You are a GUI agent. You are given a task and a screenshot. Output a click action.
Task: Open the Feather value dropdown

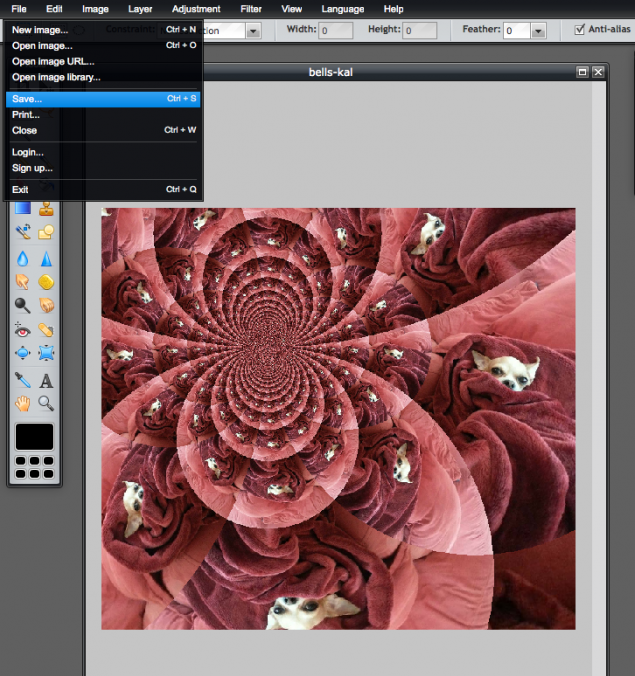[538, 31]
